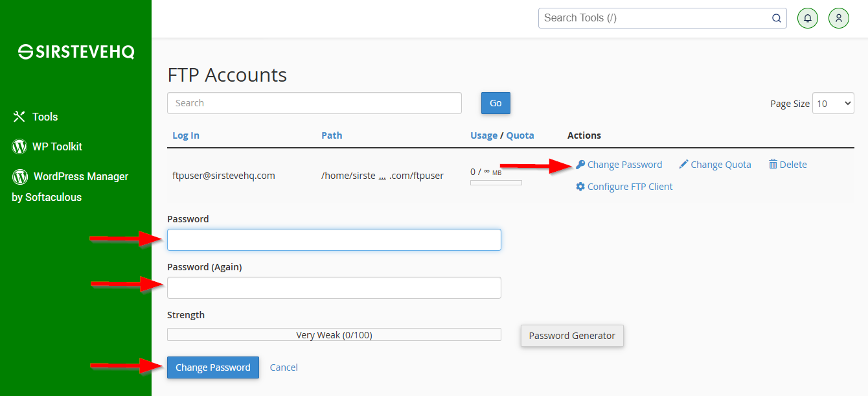Click the Delete account link
This screenshot has width=868, height=396.
[793, 165]
